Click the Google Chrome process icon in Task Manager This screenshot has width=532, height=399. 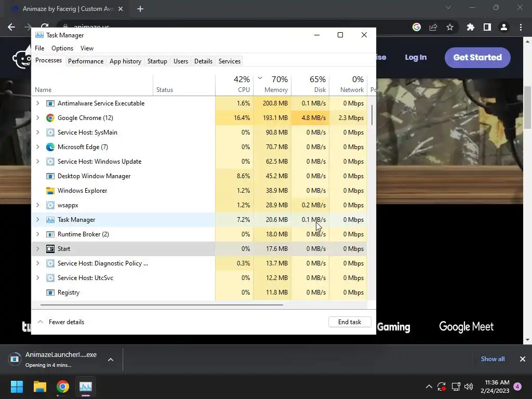coord(50,118)
